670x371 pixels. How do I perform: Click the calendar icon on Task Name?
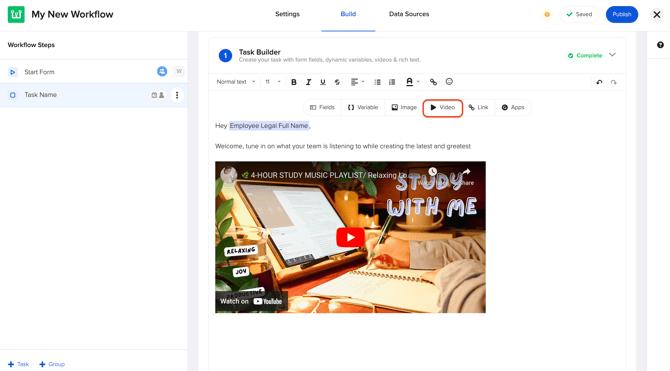pyautogui.click(x=154, y=95)
